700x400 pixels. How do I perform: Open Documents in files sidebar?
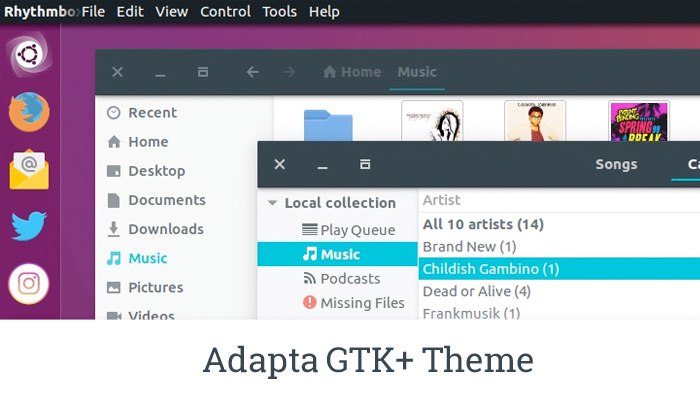pos(156,200)
